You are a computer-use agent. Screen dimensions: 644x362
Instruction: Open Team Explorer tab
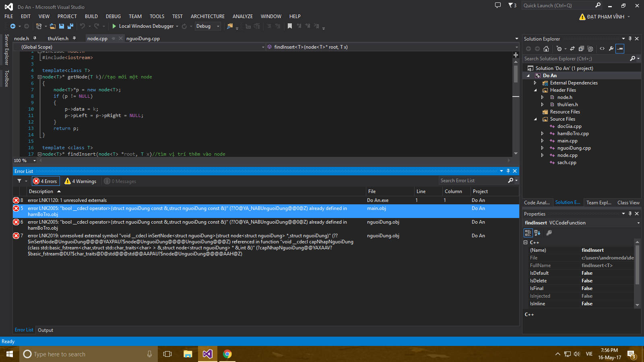coord(599,203)
